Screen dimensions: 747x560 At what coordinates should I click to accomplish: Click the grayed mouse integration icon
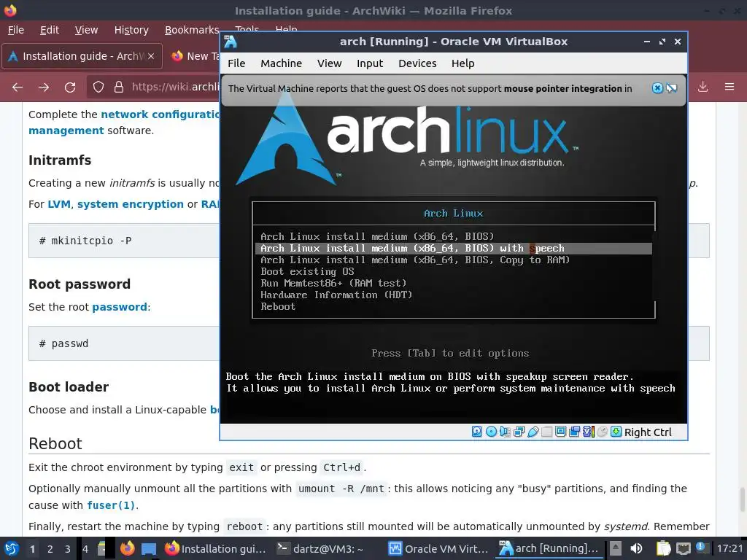click(x=602, y=432)
